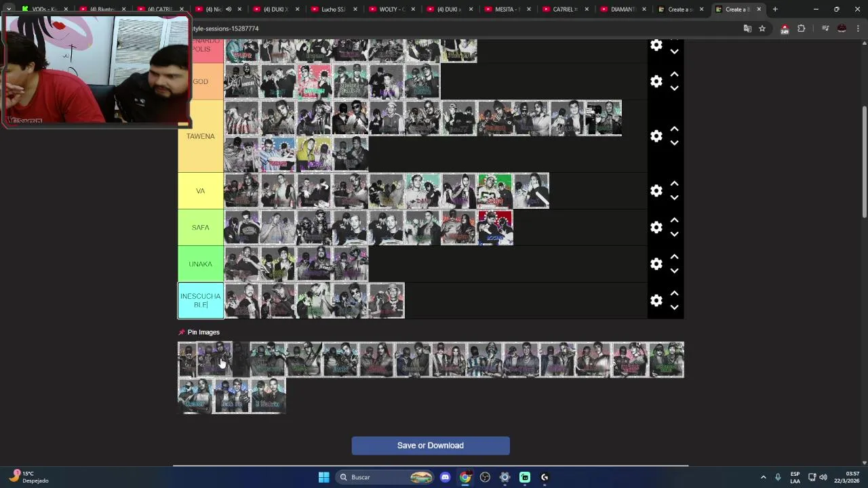868x488 pixels.
Task: Select the first image in SAFA row
Action: click(242, 228)
